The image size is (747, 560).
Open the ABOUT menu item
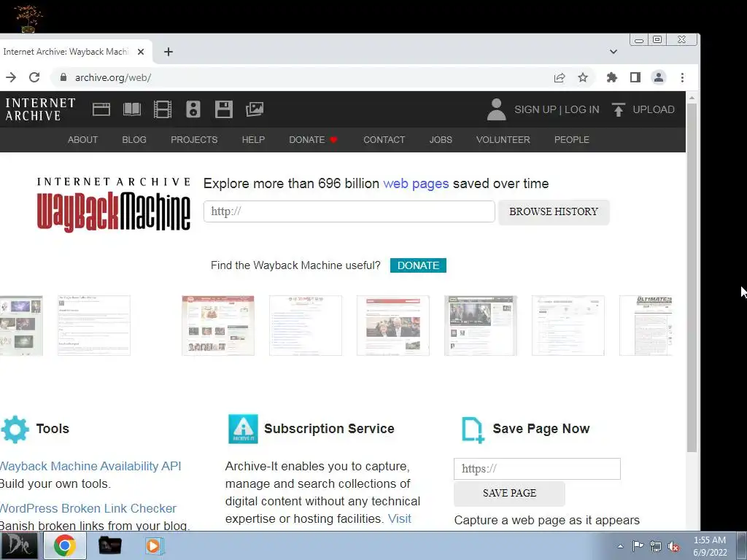tap(82, 139)
